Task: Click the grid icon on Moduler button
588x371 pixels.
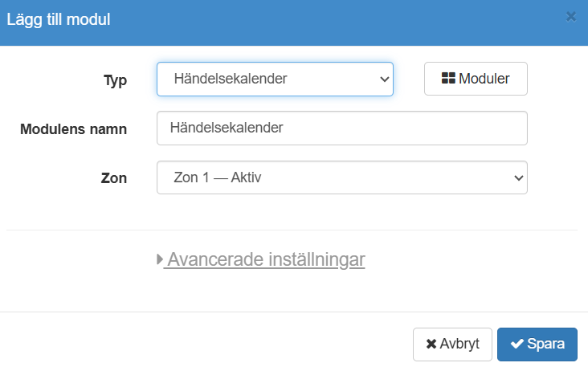Action: click(x=448, y=79)
